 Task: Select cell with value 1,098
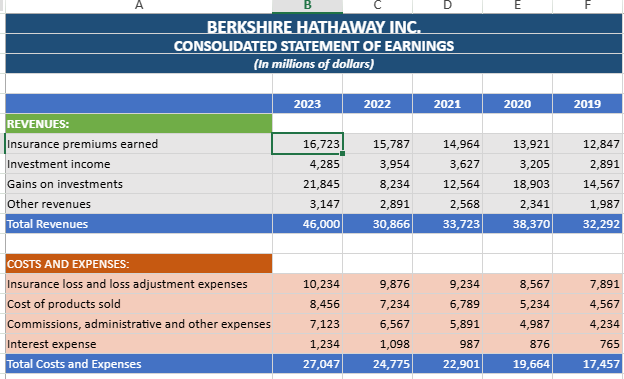pos(377,344)
